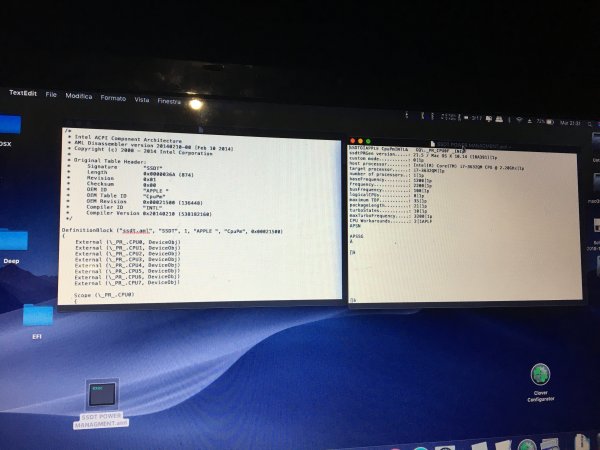Click the eject icon in menu bar
Screen dimensions: 600x450
530,121
